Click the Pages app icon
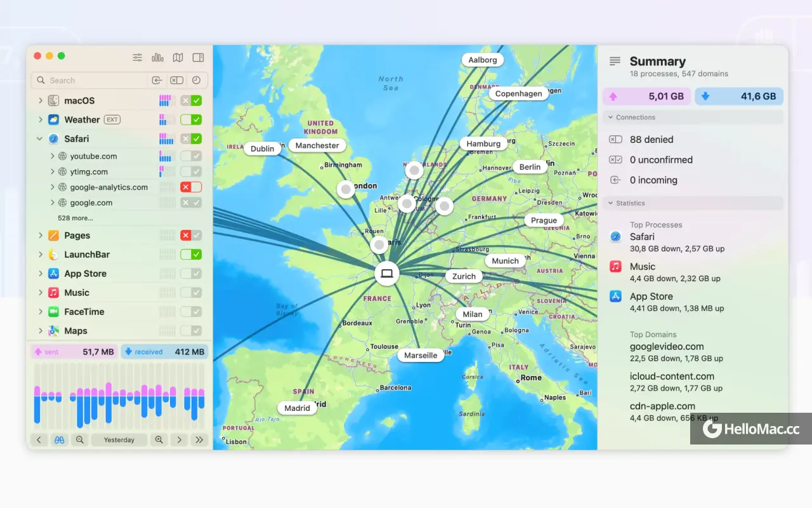 (x=53, y=236)
